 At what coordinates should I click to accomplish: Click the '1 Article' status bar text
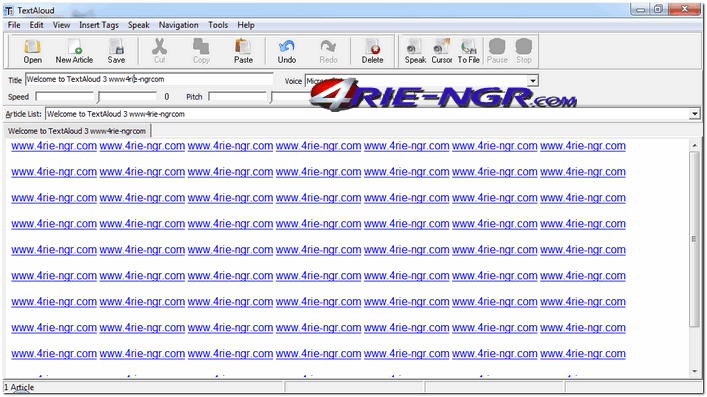(x=19, y=387)
